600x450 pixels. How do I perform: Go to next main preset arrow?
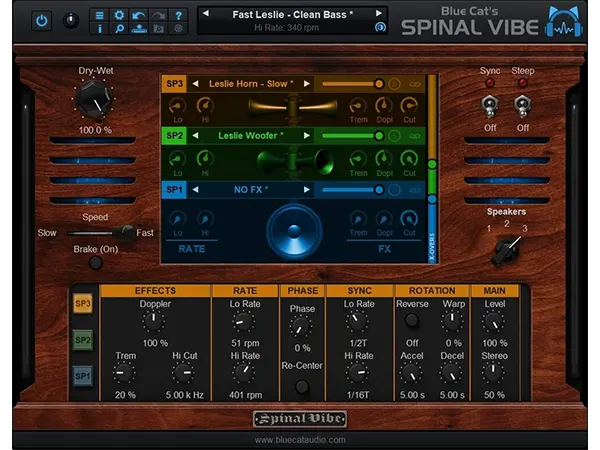pos(378,13)
